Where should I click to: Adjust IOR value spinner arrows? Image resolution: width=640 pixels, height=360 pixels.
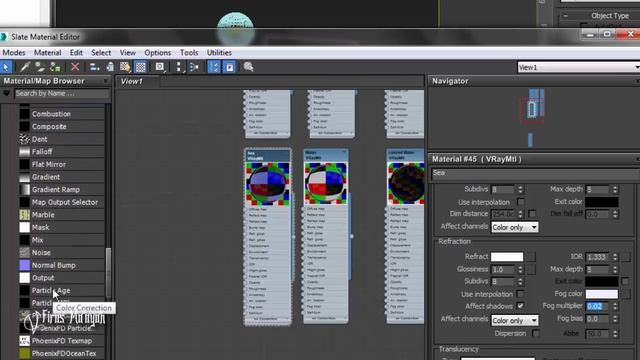(x=615, y=257)
